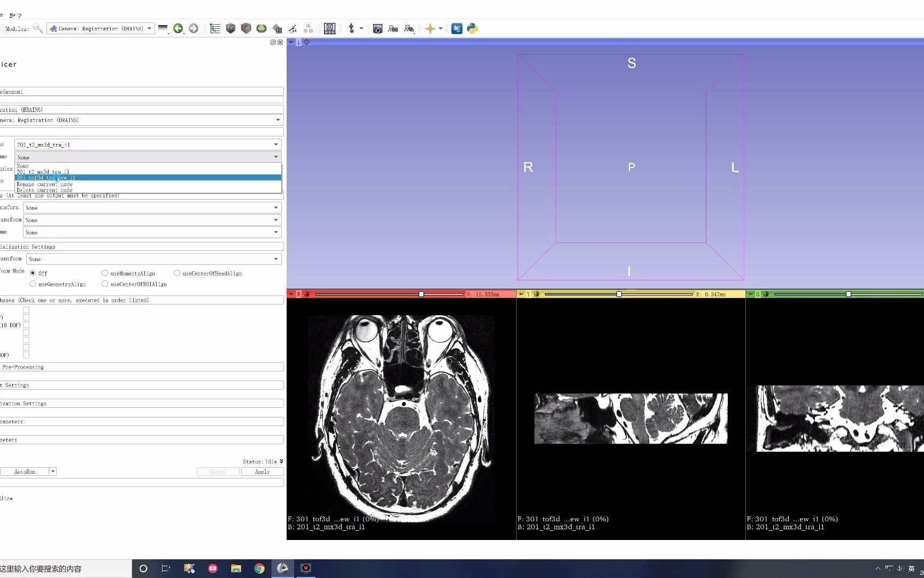Select the Off transform mode radio
The image size is (924, 578).
[x=33, y=273]
